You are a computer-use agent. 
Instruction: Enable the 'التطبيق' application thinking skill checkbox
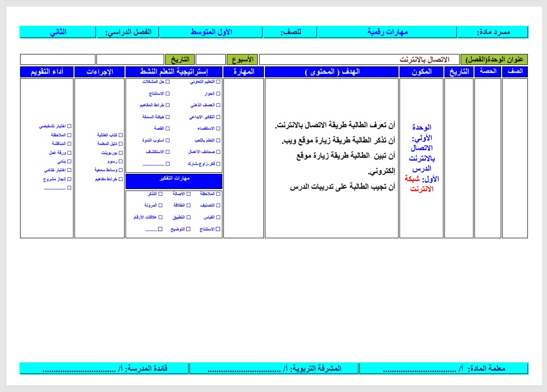click(189, 217)
